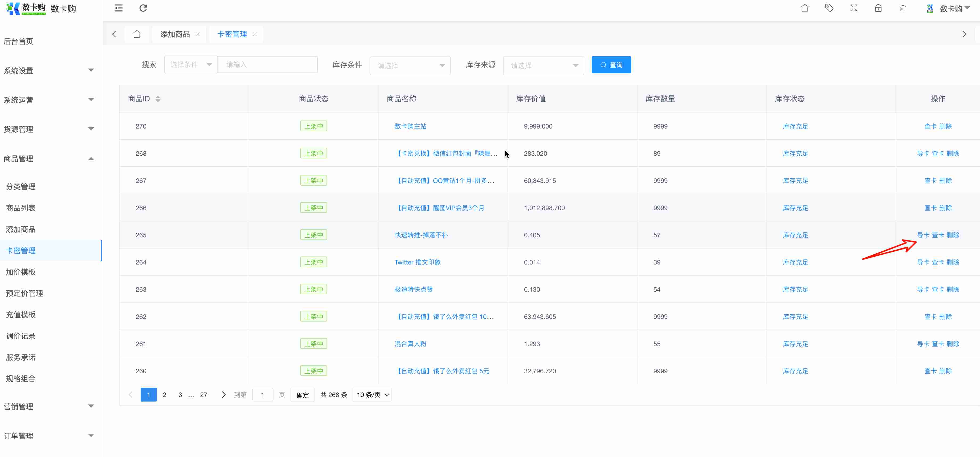
Task: Click the home tab icon in tab bar
Action: pos(137,34)
